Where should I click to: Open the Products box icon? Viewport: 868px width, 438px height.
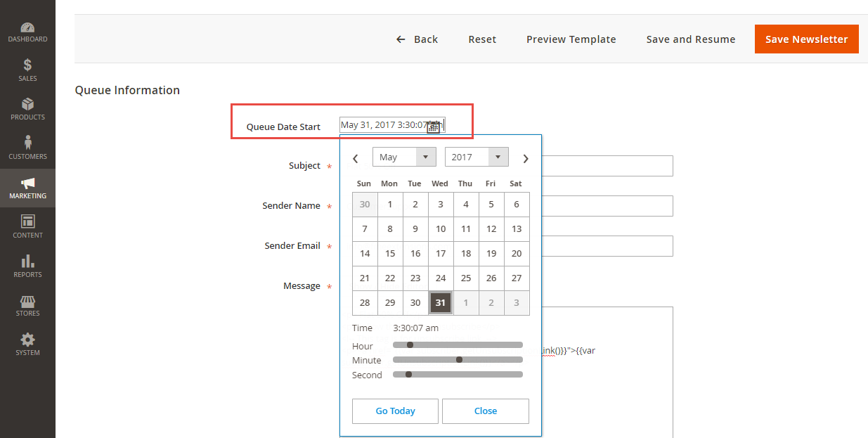point(27,105)
